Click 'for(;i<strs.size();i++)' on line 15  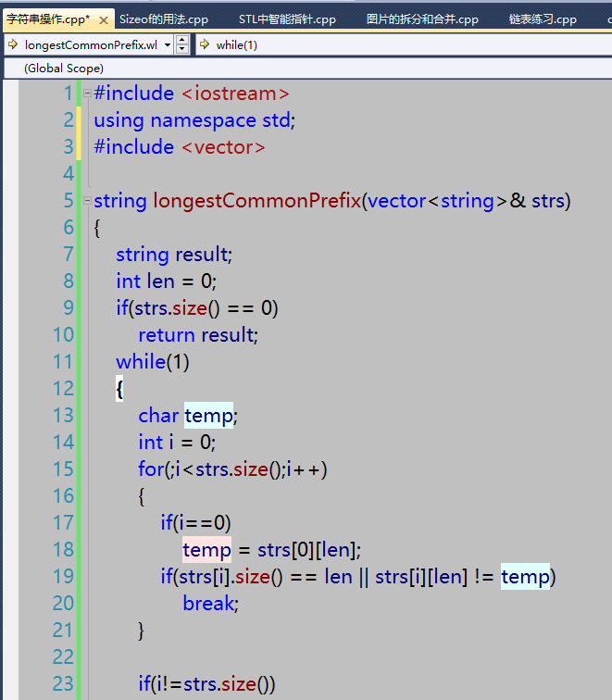[x=232, y=469]
